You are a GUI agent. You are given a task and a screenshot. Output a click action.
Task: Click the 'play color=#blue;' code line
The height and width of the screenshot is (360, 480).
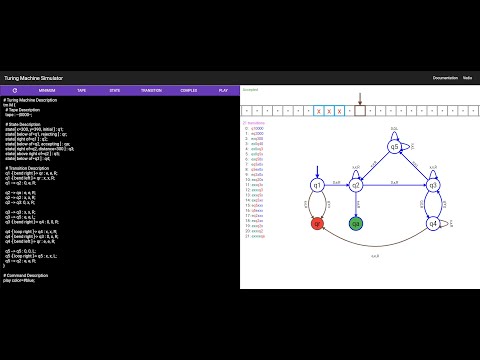click(19, 280)
